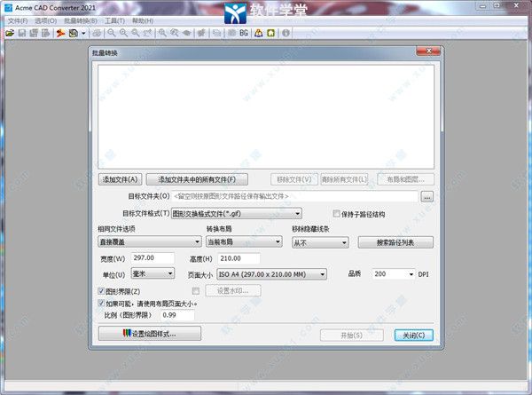Image resolution: width=532 pixels, height=395 pixels.
Task: Click the 移除文件(V) button
Action: (x=294, y=179)
